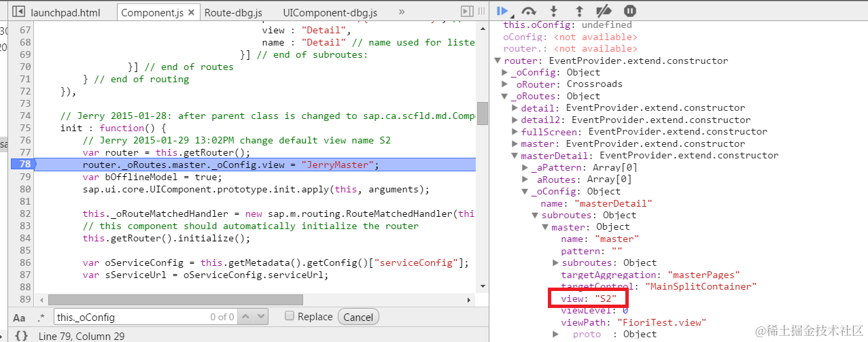Image resolution: width=868 pixels, height=342 pixels.
Task: Select viewPath "FioriTest.view" property
Action: tap(633, 322)
